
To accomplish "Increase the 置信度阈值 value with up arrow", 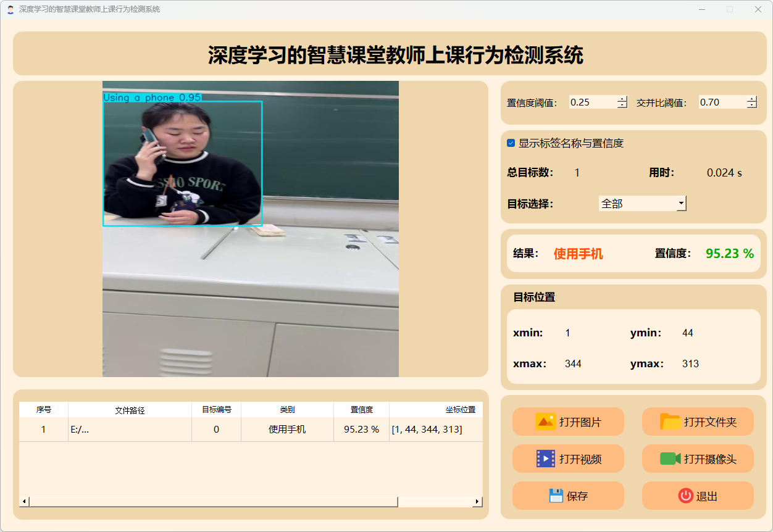I will (x=622, y=99).
